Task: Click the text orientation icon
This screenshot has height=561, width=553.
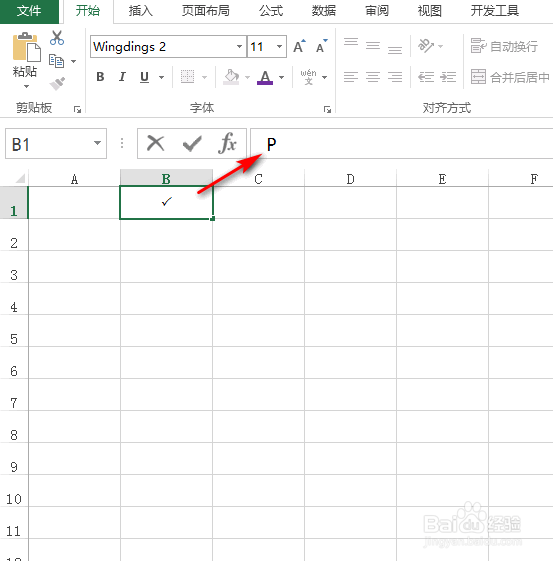Action: [x=426, y=46]
